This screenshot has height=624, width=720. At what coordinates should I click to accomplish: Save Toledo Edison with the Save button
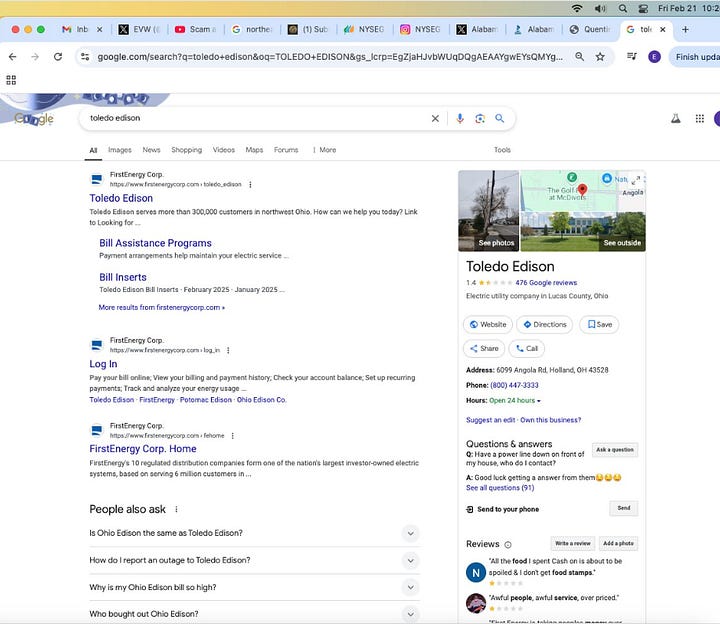[x=599, y=325]
